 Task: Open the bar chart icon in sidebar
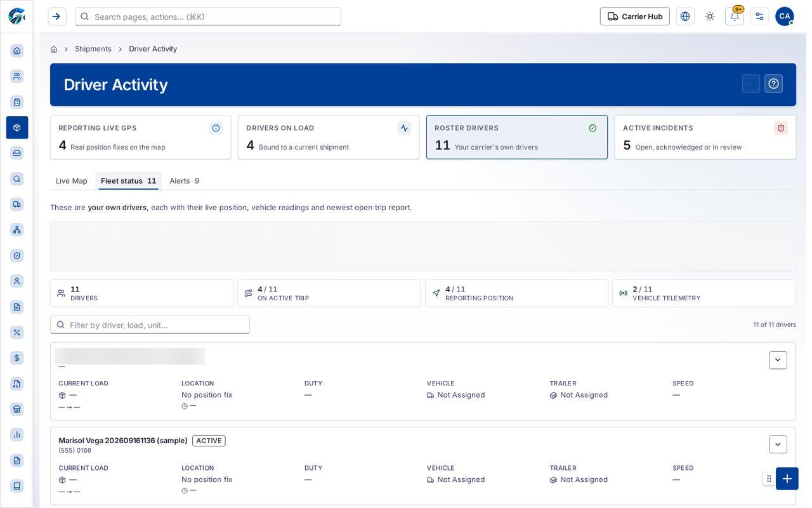tap(17, 435)
